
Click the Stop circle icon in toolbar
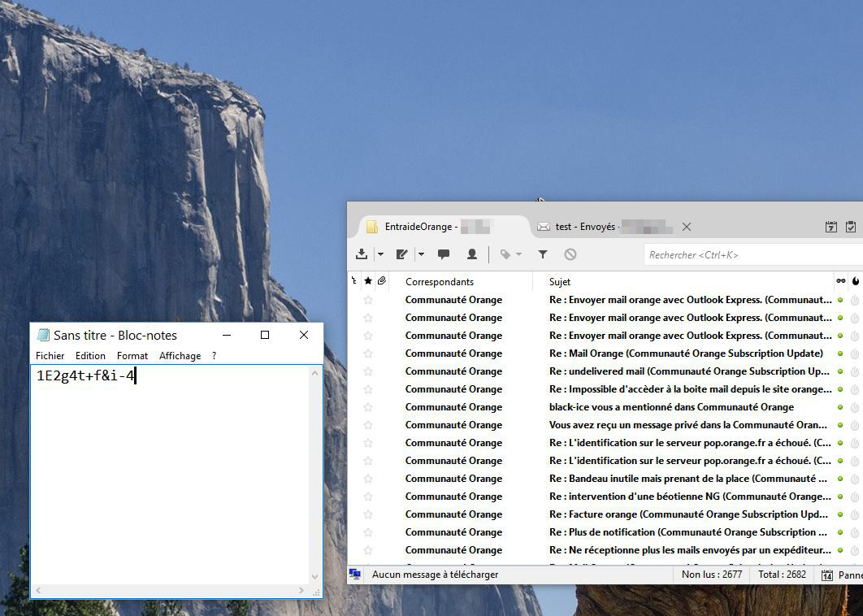570,254
